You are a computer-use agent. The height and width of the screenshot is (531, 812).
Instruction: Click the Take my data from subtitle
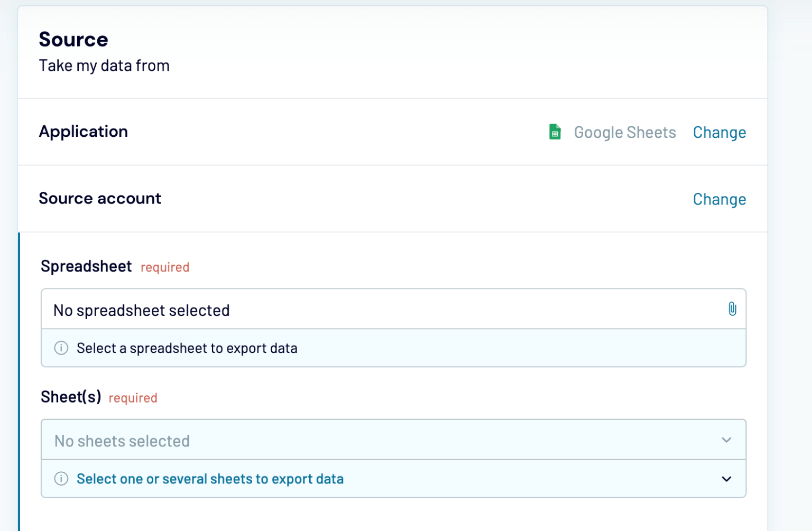click(x=104, y=66)
